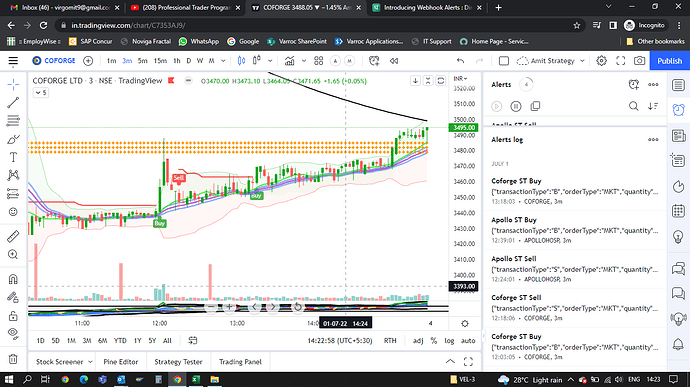This screenshot has height=387, width=690.
Task: Switch to the daily D timeframe
Action: pyautogui.click(x=189, y=61)
